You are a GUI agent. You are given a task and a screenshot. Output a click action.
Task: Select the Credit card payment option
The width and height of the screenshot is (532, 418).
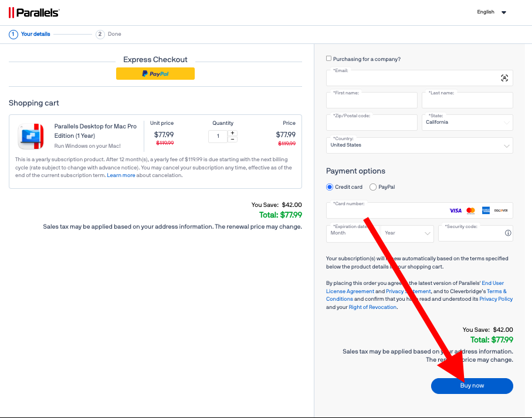330,187
